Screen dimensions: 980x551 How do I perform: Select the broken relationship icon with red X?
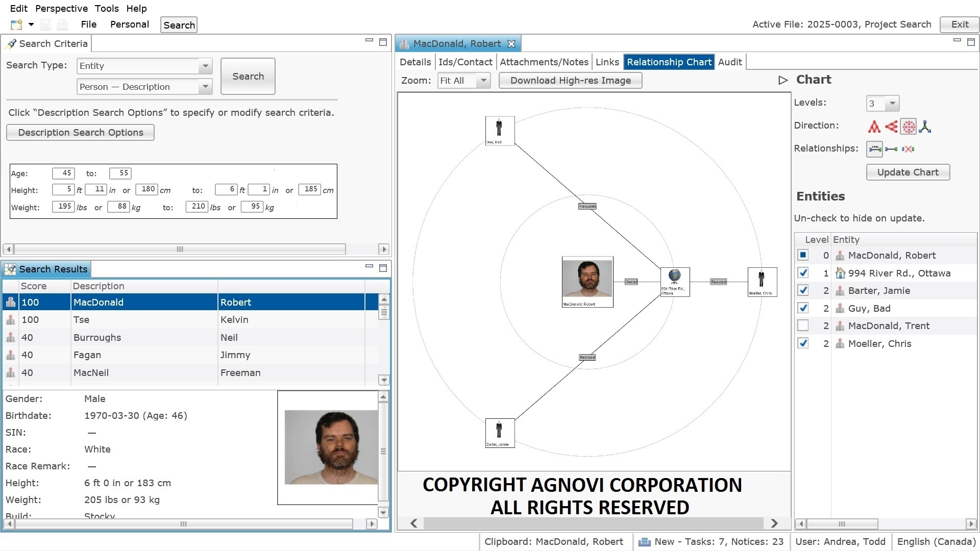coord(909,149)
